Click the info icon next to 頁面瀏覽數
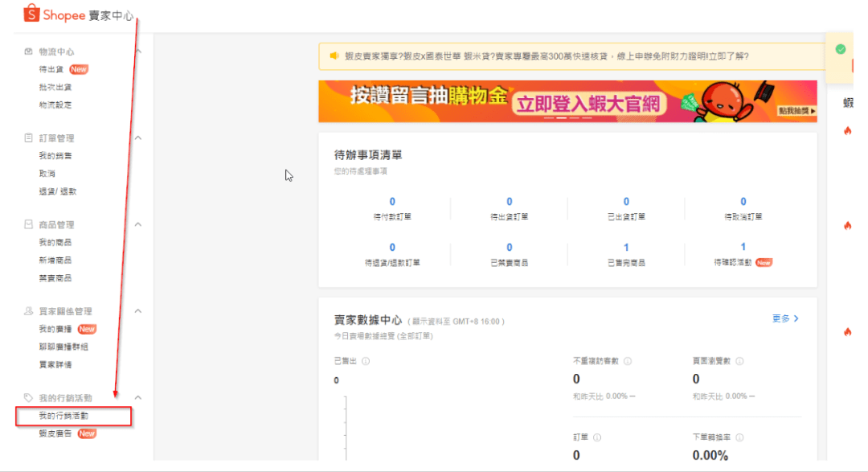Image resolution: width=868 pixels, height=472 pixels. click(x=739, y=361)
